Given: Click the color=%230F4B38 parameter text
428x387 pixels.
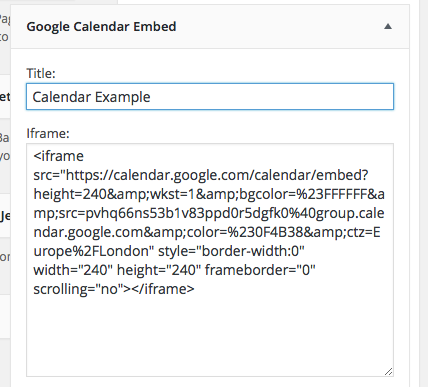Looking at the screenshot, I should coord(245,232).
